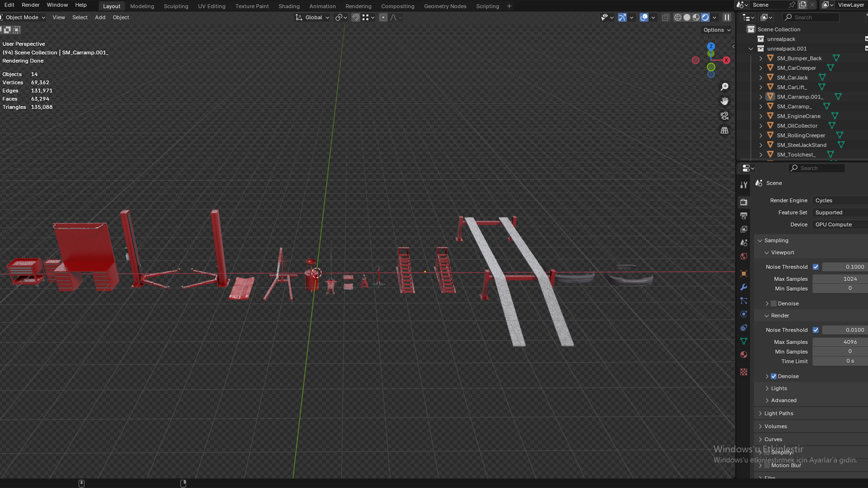
Task: Open Output properties printer tab icon
Action: click(744, 216)
